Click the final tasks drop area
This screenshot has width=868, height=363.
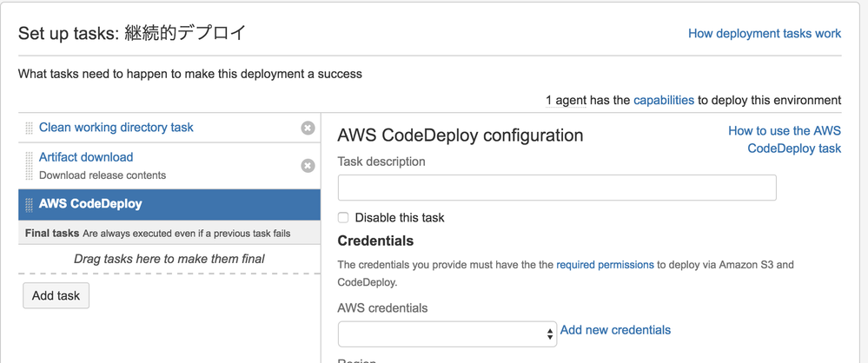[x=169, y=259]
